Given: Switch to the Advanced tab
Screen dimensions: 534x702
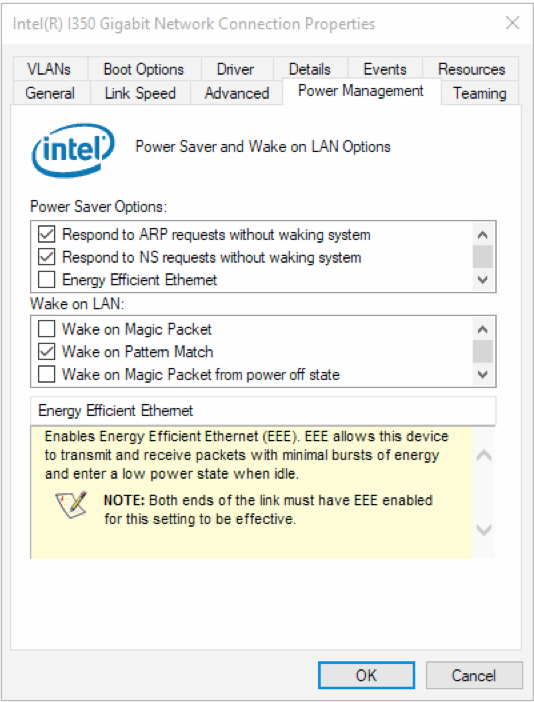Looking at the screenshot, I should pos(237,93).
